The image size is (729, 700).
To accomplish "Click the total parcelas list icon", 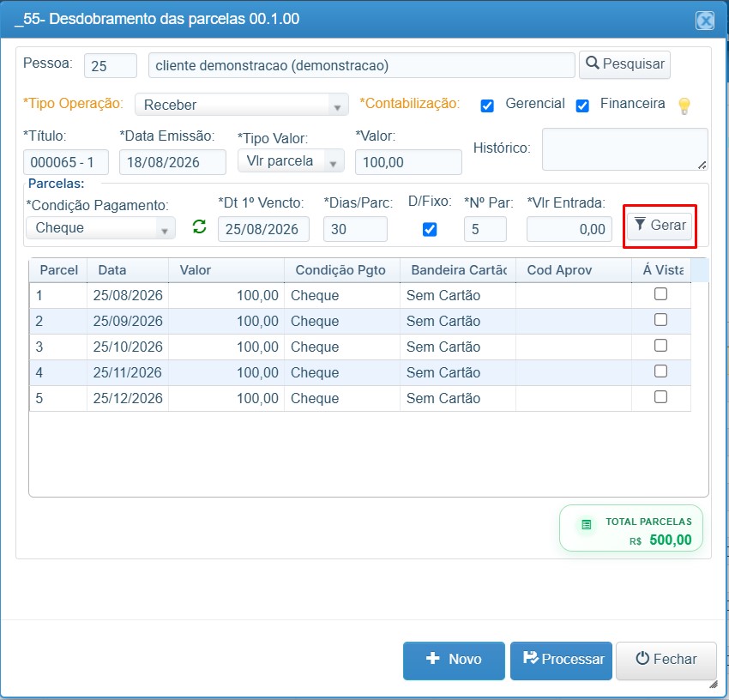I will 587,525.
